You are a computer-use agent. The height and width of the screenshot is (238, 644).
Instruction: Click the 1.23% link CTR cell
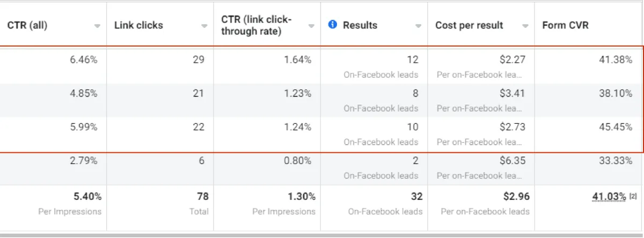click(267, 100)
